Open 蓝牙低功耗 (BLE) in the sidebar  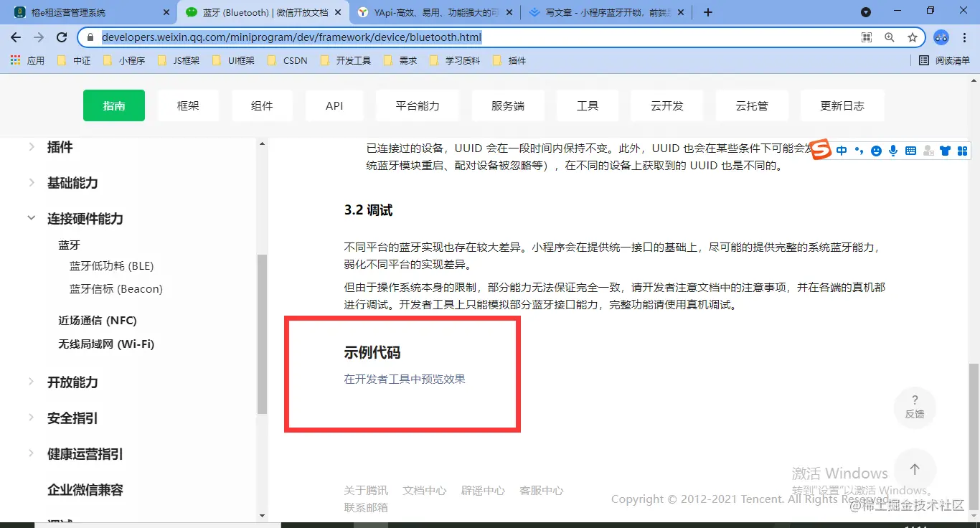coord(112,266)
